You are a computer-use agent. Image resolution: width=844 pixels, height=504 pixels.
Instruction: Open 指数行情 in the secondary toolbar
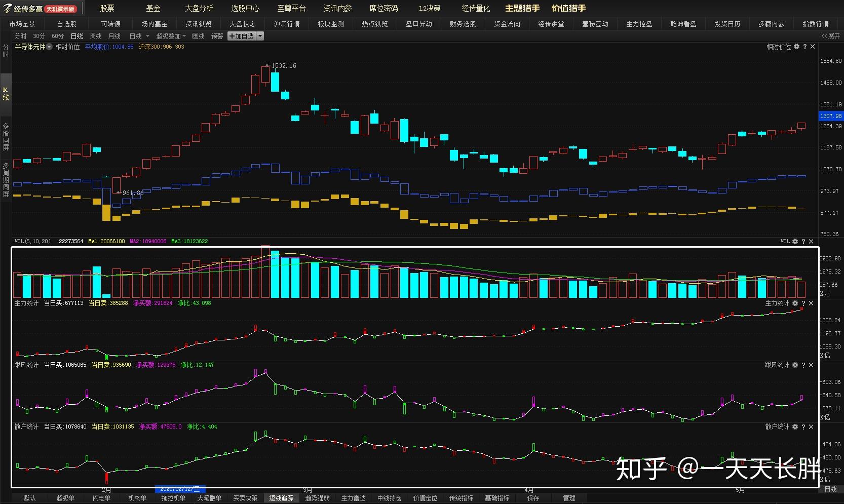pyautogui.click(x=816, y=24)
